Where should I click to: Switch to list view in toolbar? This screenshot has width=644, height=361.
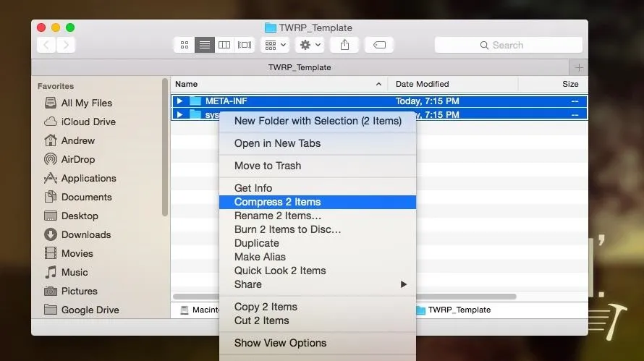(205, 45)
